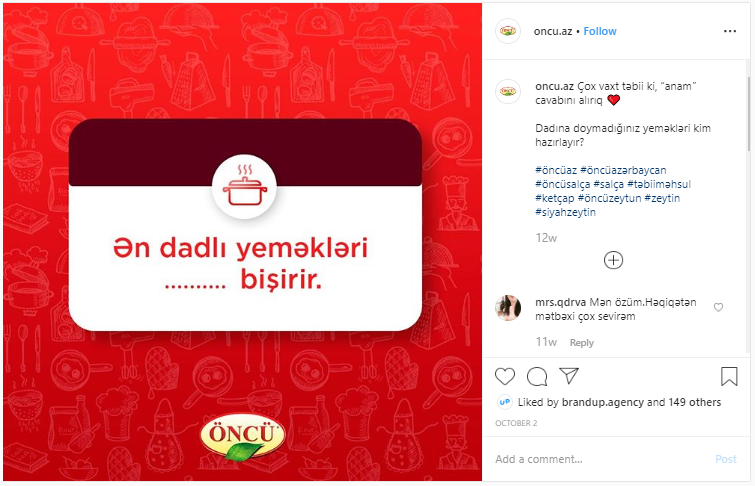The height and width of the screenshot is (486, 755).
Task: Share post via paper plane icon
Action: (569, 376)
